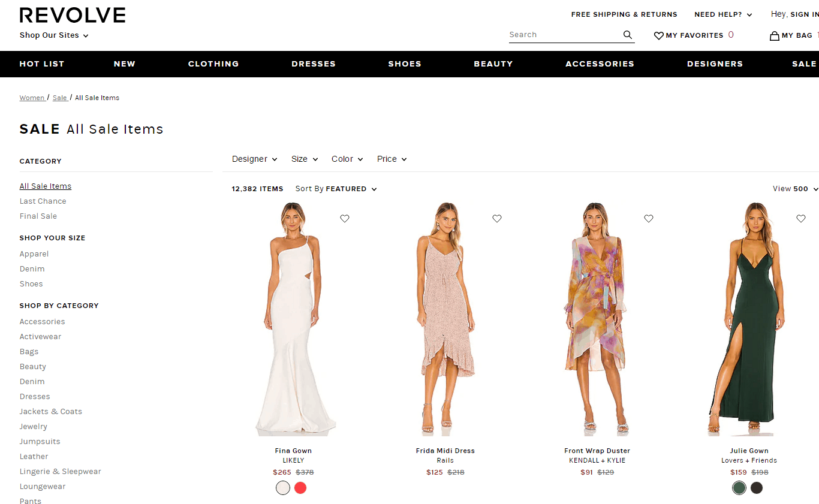Filter by Dresses in sidebar

pos(35,397)
